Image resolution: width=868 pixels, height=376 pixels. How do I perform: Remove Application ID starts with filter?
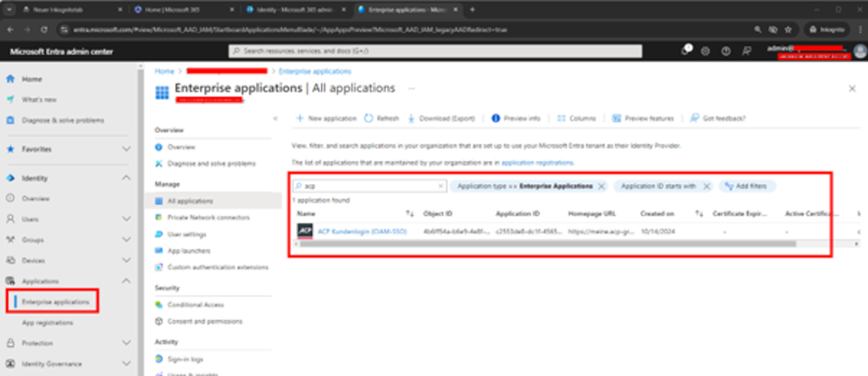click(x=707, y=186)
